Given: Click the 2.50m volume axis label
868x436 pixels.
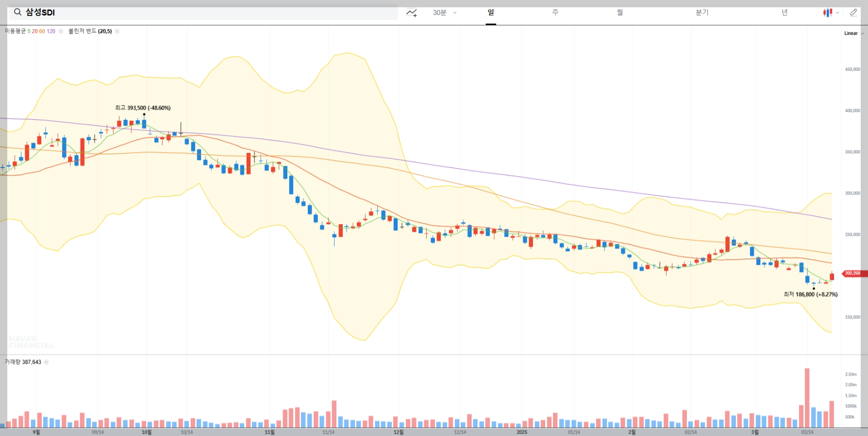Looking at the screenshot, I should coord(851,374).
